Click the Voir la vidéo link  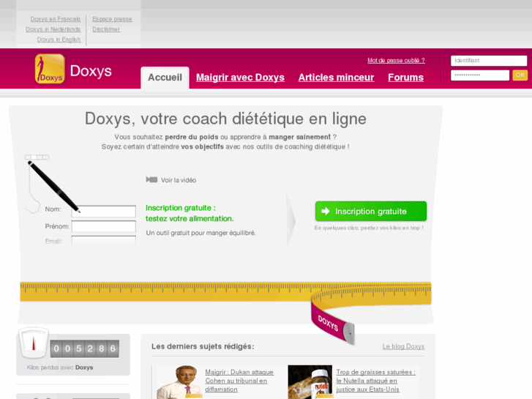click(x=179, y=180)
